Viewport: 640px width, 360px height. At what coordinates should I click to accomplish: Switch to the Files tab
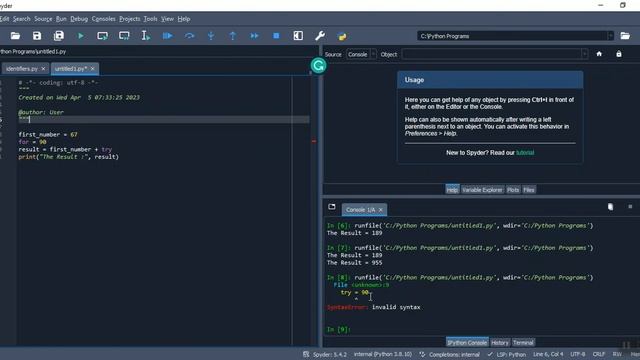[529, 190]
